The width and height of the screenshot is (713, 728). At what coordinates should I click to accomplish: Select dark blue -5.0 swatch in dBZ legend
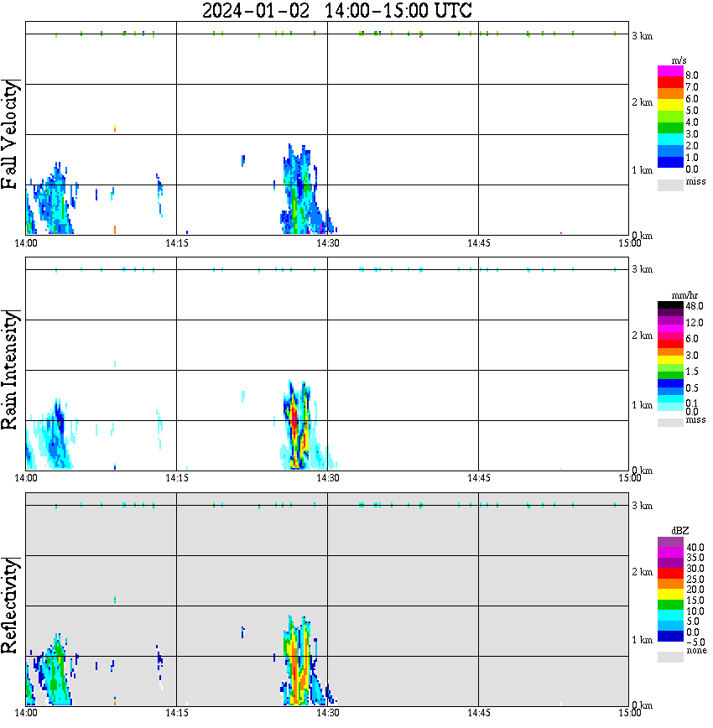coord(670,637)
